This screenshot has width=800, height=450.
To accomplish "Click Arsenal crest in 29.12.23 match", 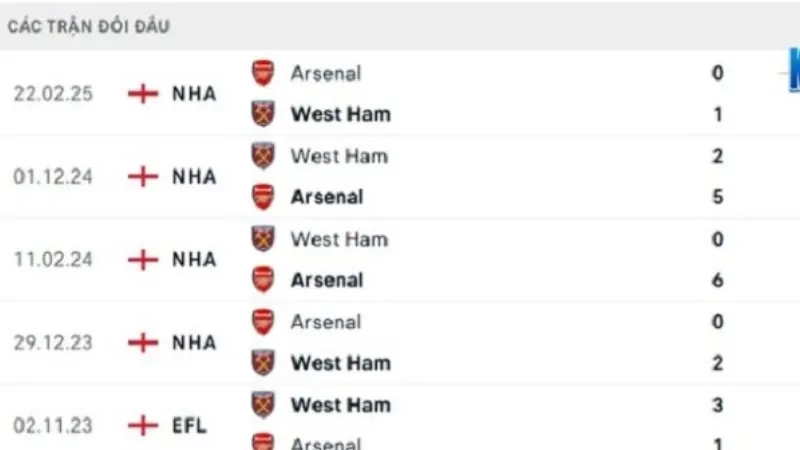I will pos(262,322).
